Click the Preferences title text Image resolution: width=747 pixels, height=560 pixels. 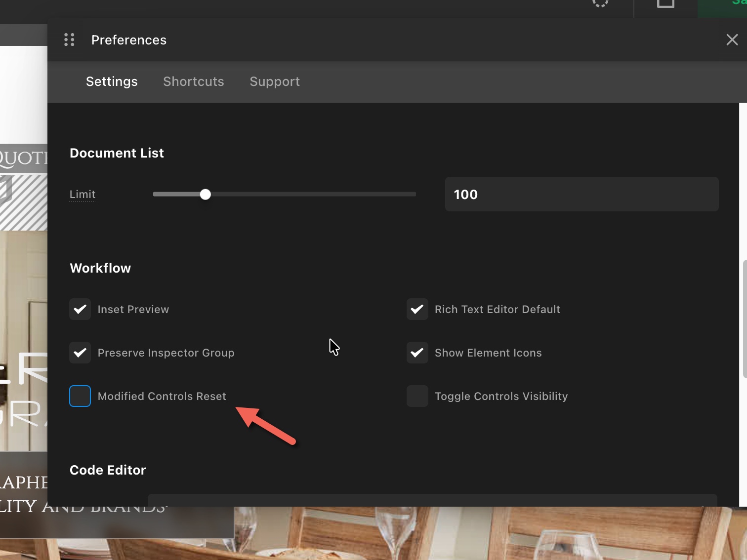click(x=129, y=40)
